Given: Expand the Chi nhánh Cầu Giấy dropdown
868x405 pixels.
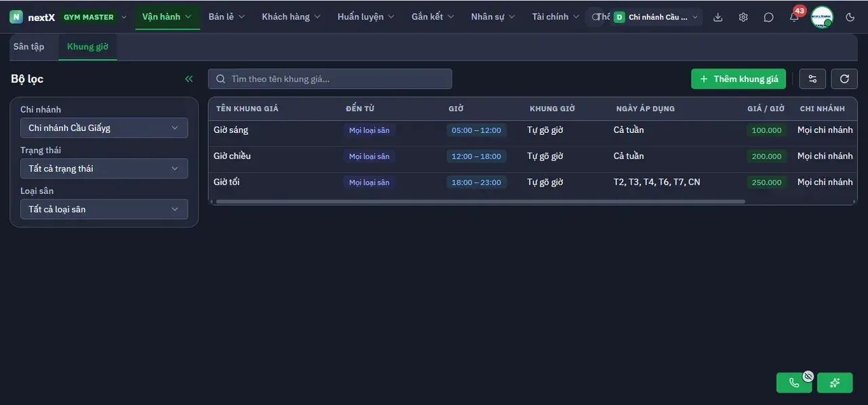Looking at the screenshot, I should [104, 128].
